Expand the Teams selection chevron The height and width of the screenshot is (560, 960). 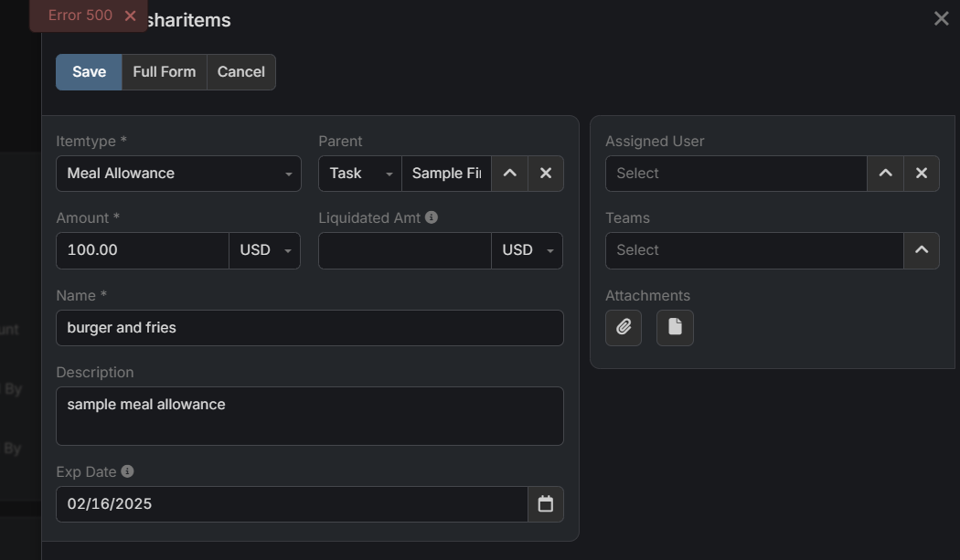pyautogui.click(x=922, y=250)
